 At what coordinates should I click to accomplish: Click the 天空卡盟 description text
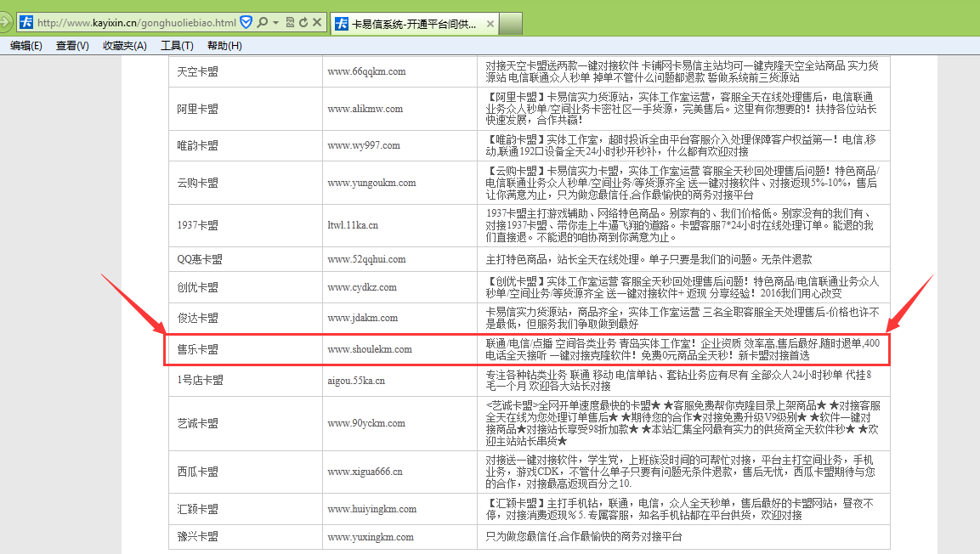pyautogui.click(x=682, y=71)
